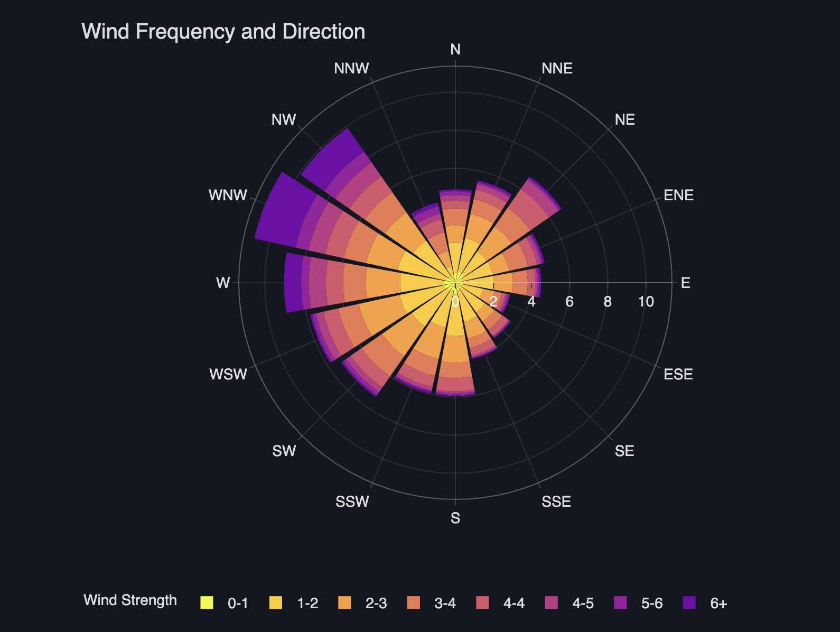The height and width of the screenshot is (632, 840).
Task: Toggle the 0-1 wind strength legend swatch
Action: [x=207, y=603]
